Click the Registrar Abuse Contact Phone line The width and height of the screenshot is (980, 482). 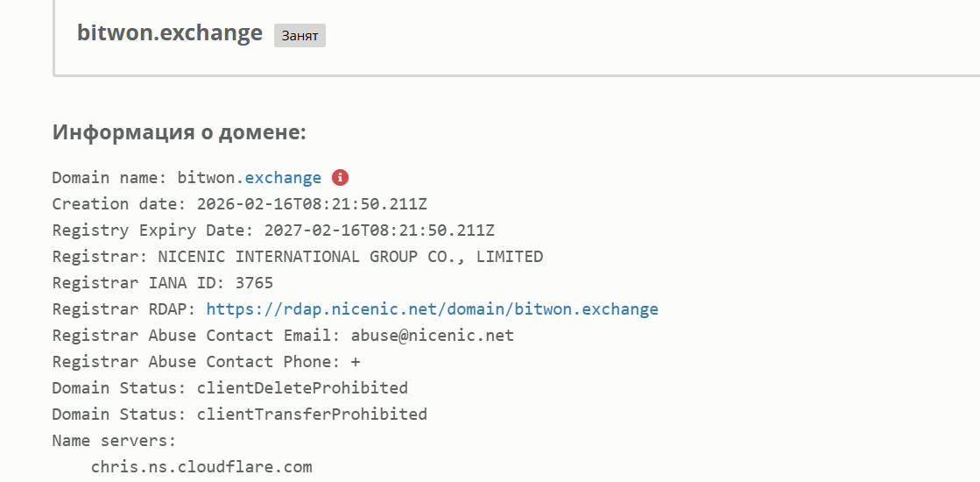pyautogui.click(x=206, y=362)
